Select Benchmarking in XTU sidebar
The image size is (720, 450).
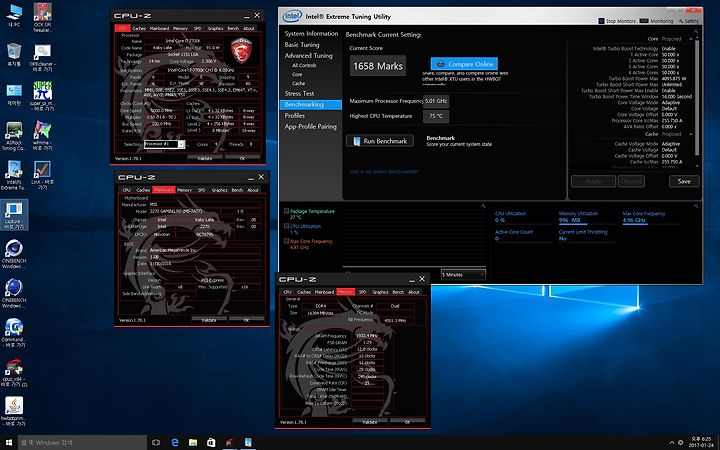coord(311,105)
